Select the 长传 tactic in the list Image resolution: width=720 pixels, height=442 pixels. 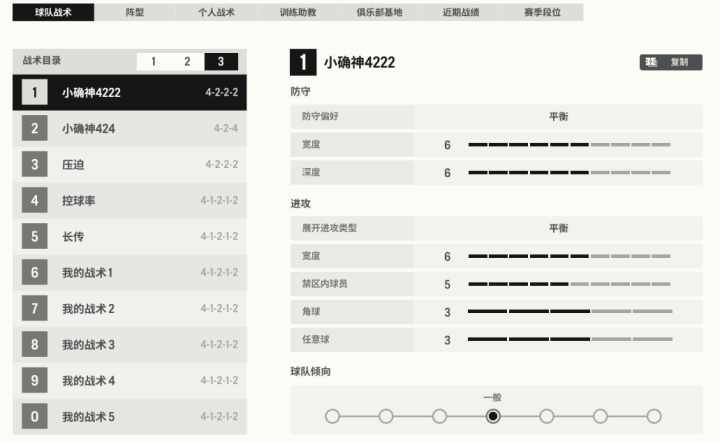130,236
